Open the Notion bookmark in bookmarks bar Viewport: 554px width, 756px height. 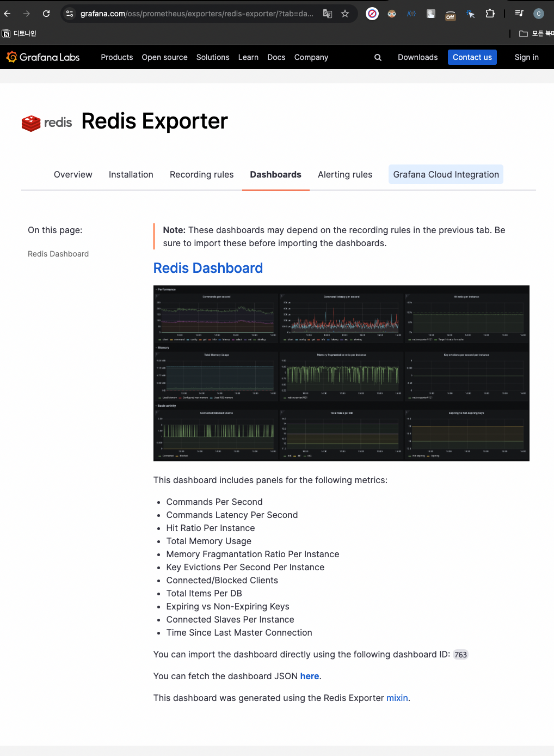(x=19, y=34)
